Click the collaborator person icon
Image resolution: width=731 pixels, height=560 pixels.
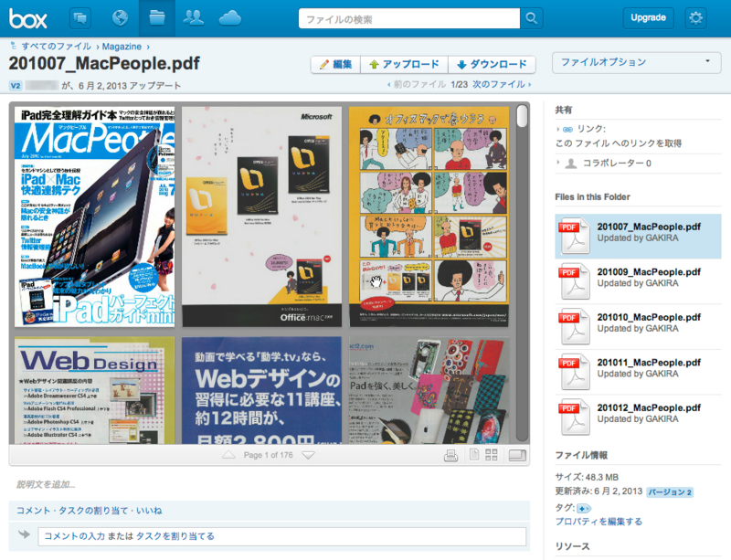coord(570,164)
